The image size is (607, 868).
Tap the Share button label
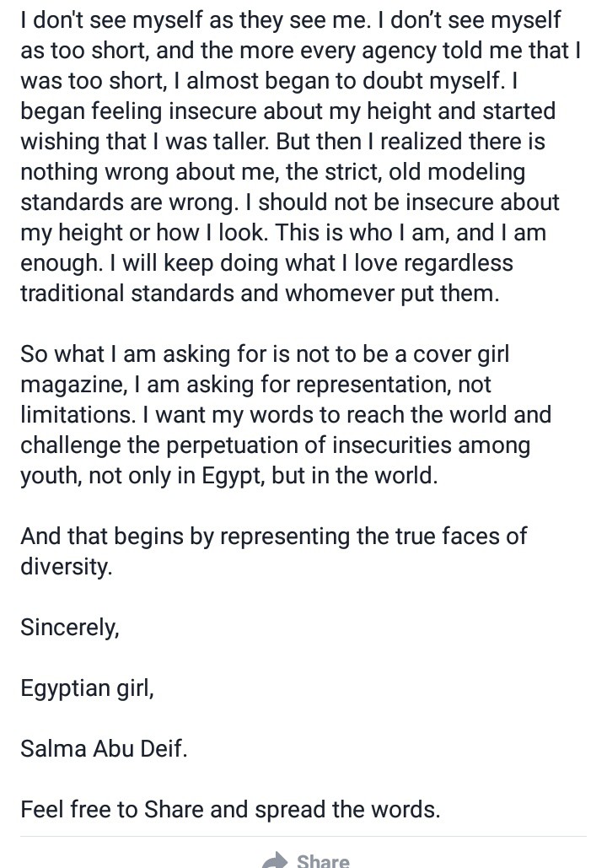click(323, 860)
